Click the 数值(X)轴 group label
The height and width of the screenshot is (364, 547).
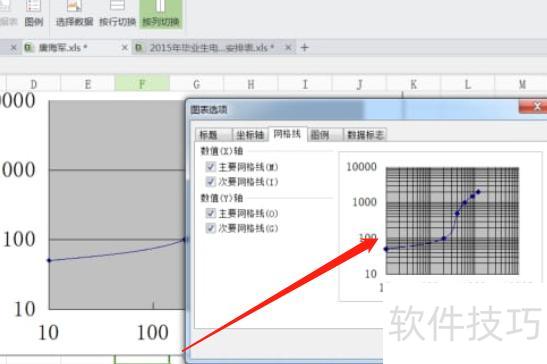point(222,151)
